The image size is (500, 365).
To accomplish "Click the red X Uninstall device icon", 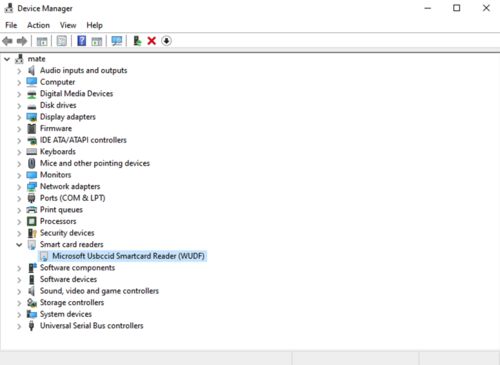I will click(152, 41).
